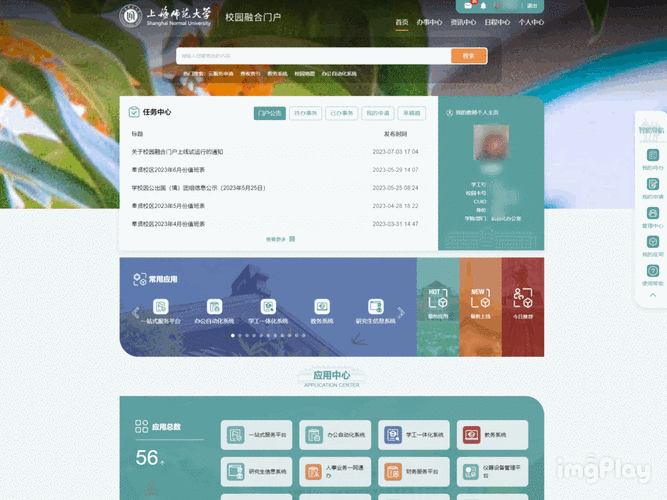The height and width of the screenshot is (500, 667).
Task: Click the notification bell icon
Action: tap(484, 6)
